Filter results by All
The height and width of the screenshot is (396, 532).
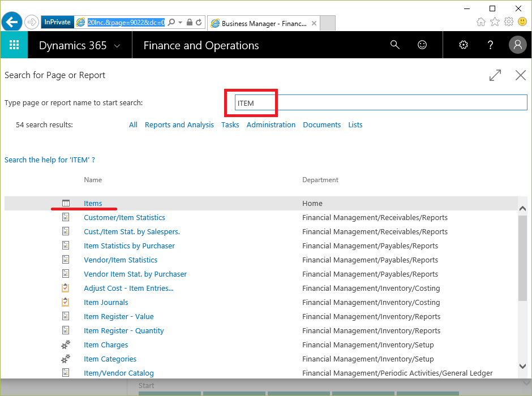(x=133, y=125)
